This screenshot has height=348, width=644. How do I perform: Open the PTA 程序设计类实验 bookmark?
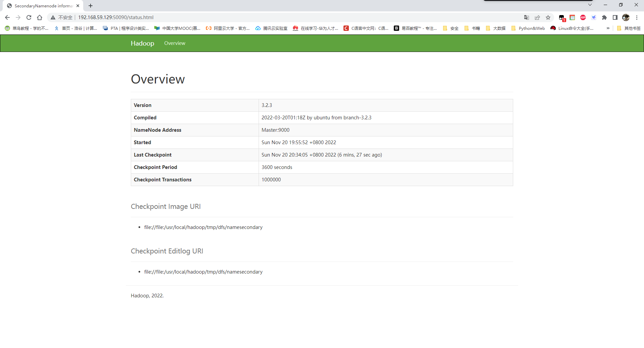click(126, 28)
